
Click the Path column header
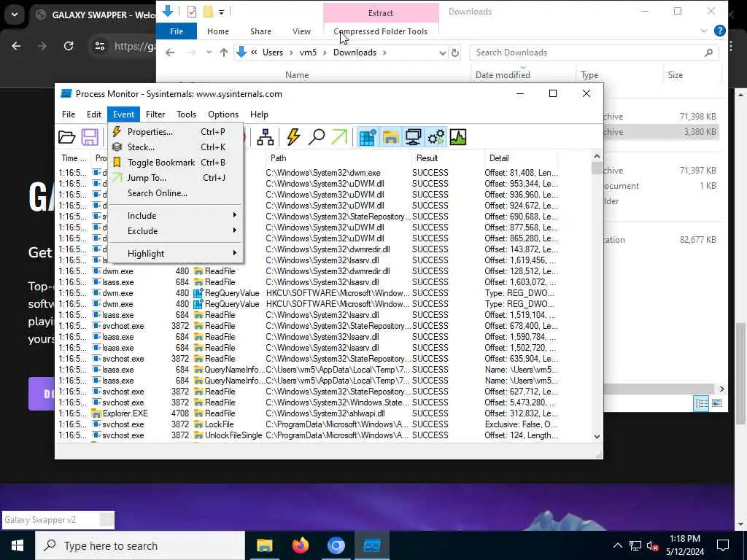pyautogui.click(x=338, y=158)
